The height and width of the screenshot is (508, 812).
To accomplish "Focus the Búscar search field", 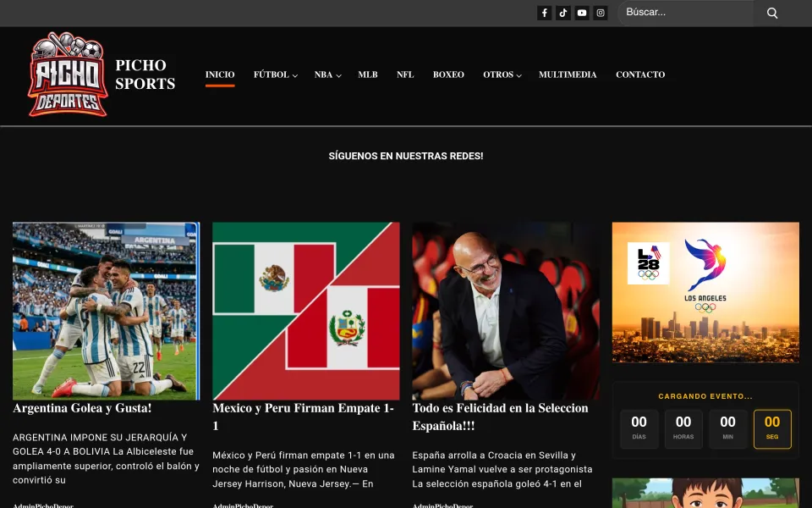I will (686, 13).
